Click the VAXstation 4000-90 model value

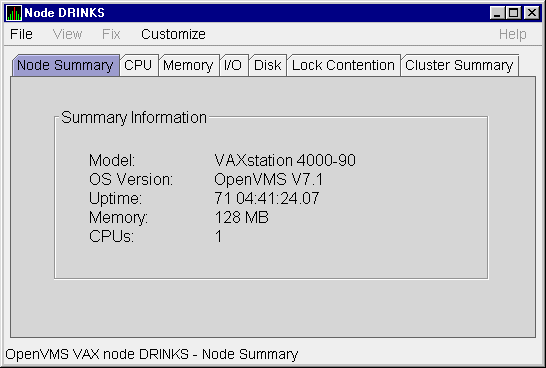click(285, 160)
